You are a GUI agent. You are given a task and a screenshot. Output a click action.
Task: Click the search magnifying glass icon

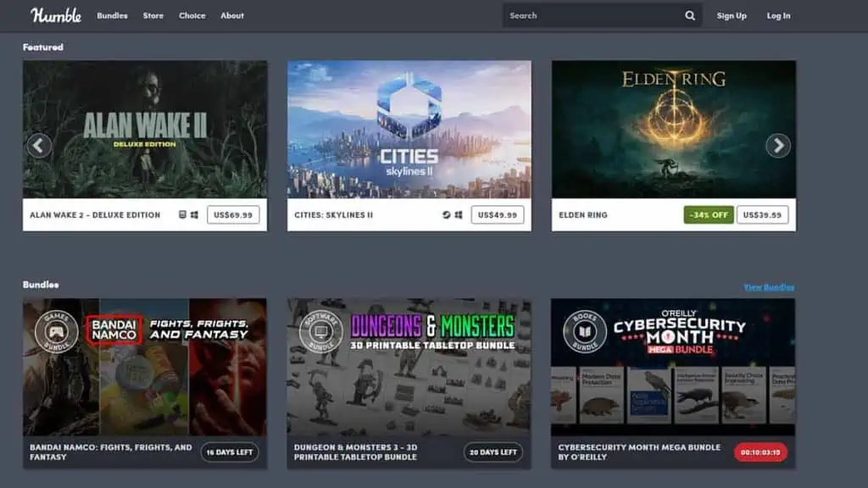pyautogui.click(x=689, y=15)
